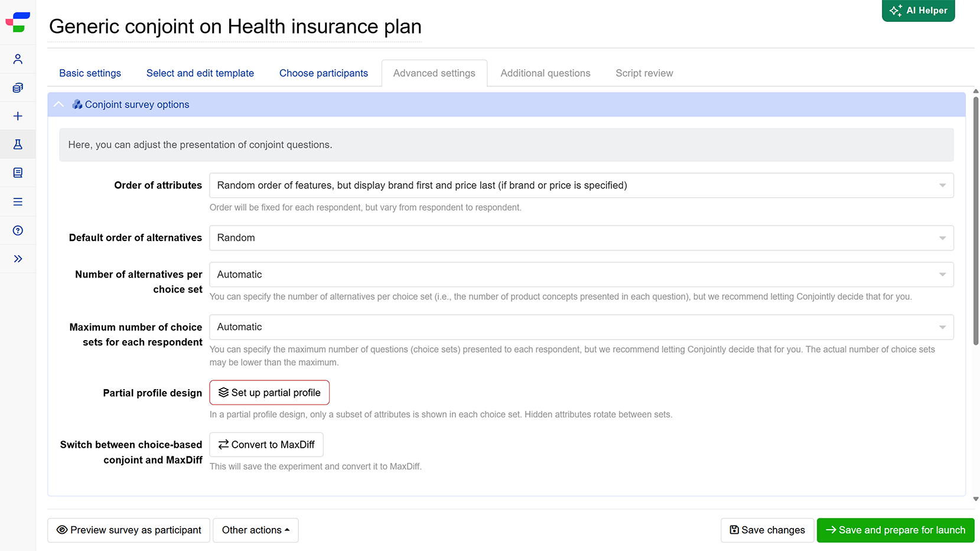Click the 'Order of attributes' label
The image size is (980, 551).
point(158,185)
